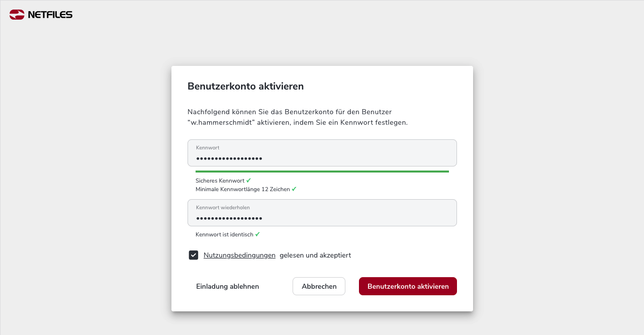
Task: Click the green password strength bar
Action: click(322, 172)
